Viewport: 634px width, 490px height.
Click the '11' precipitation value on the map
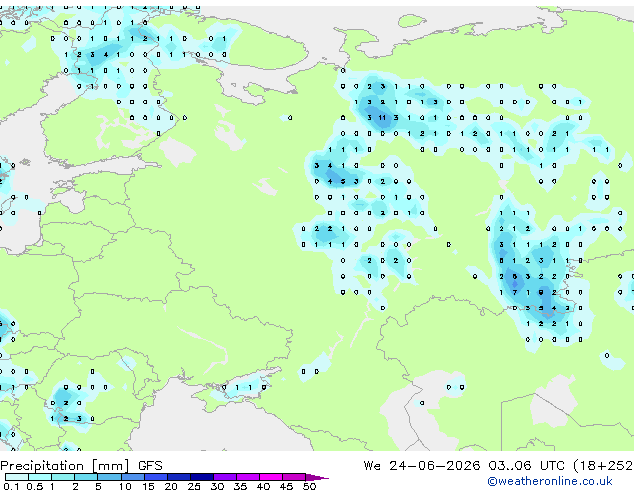[x=382, y=118]
